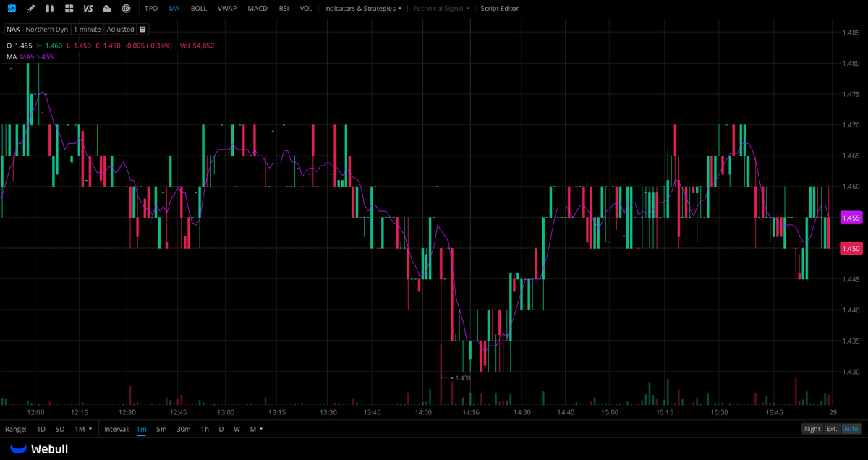Viewport: 868px width, 460px height.
Task: Open the 1 minute interval selector
Action: (88, 30)
